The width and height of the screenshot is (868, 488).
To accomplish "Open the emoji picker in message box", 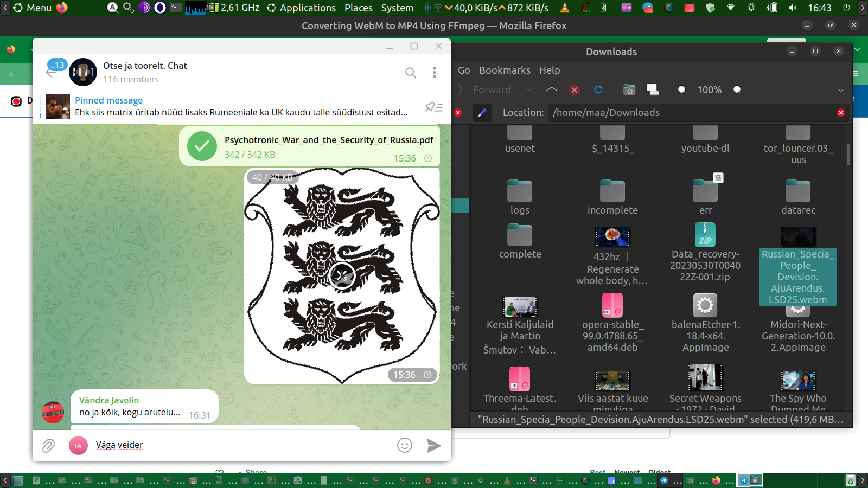I will 404,446.
